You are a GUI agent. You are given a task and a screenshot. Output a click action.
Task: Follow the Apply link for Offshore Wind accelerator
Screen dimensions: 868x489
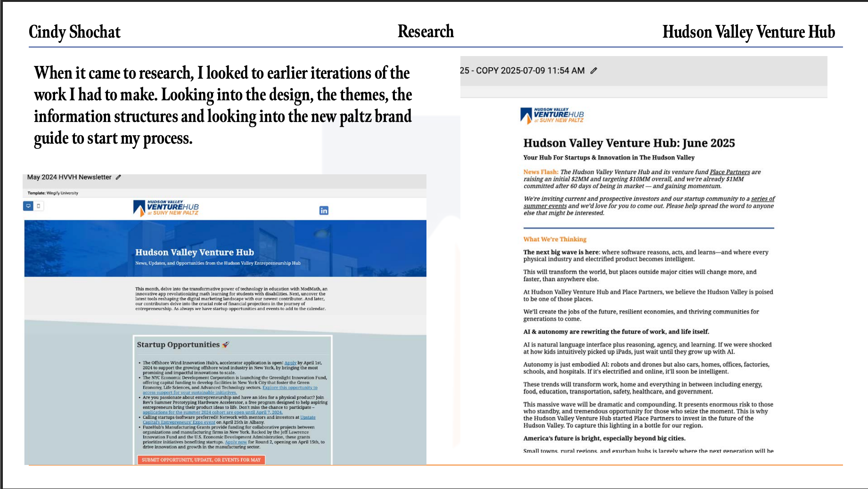290,363
